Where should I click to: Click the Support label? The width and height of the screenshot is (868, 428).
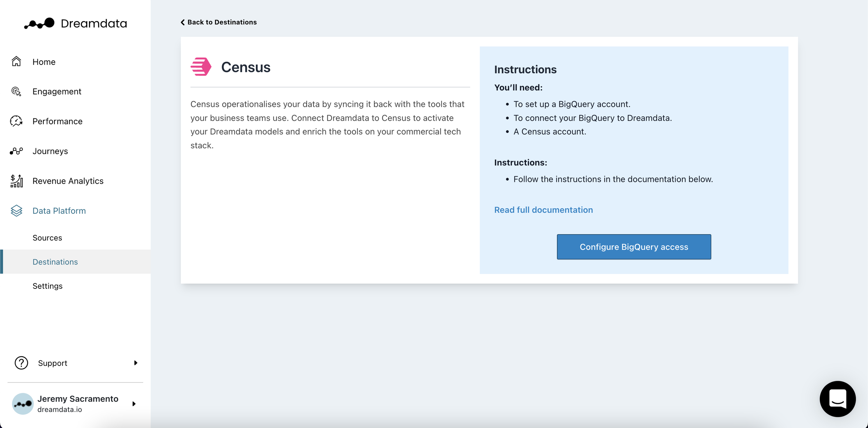(52, 363)
